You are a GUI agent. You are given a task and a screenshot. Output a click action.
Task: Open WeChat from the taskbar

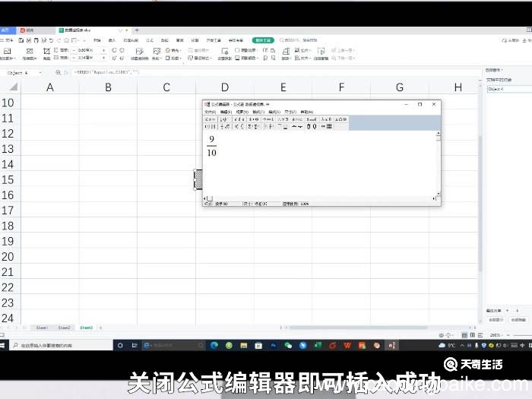click(288, 345)
